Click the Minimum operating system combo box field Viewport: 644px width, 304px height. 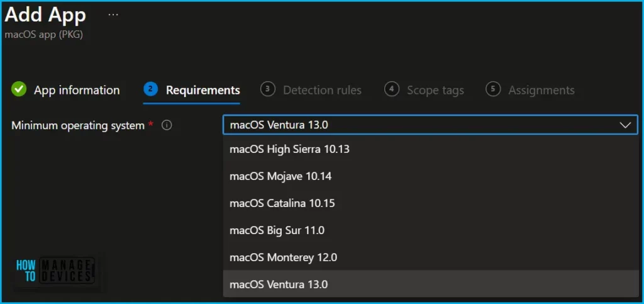tap(430, 125)
